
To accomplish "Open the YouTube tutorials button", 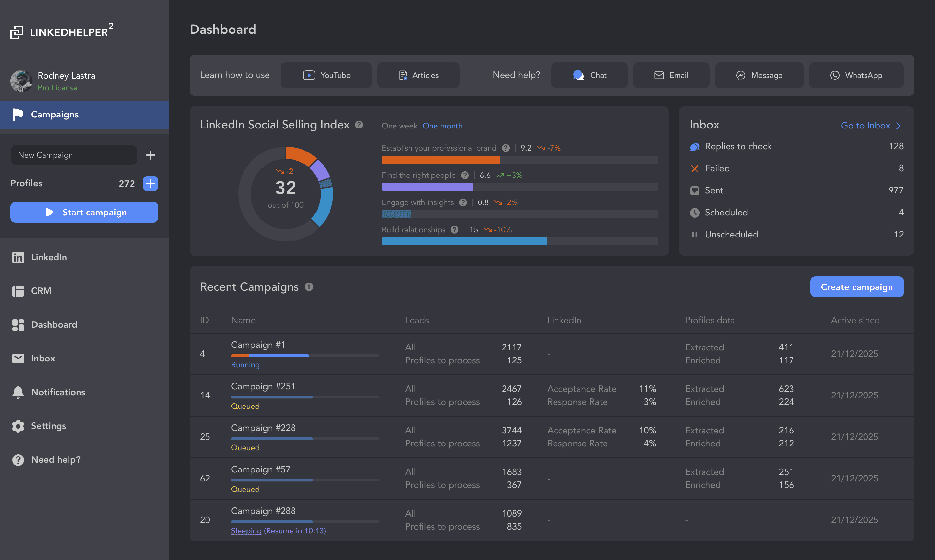I will click(326, 75).
